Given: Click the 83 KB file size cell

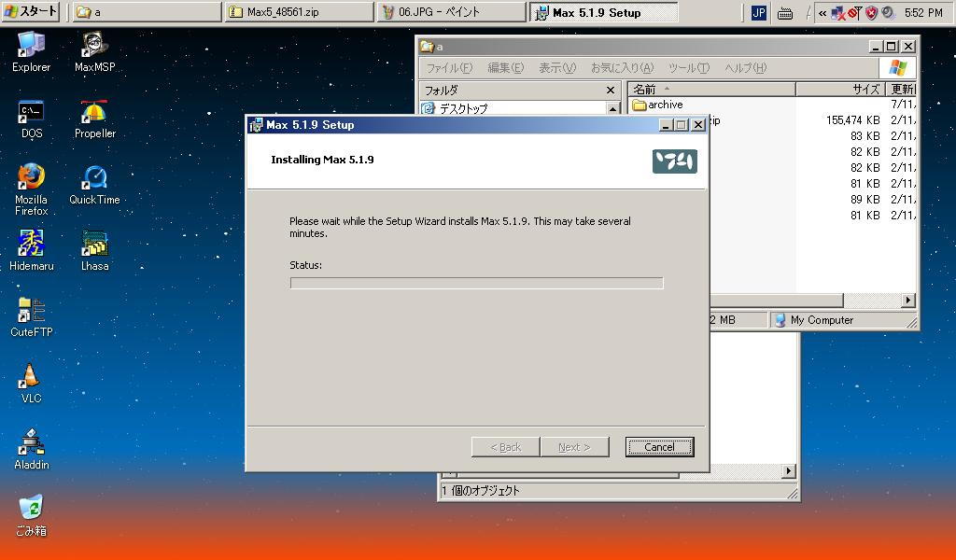Looking at the screenshot, I should pos(865,136).
